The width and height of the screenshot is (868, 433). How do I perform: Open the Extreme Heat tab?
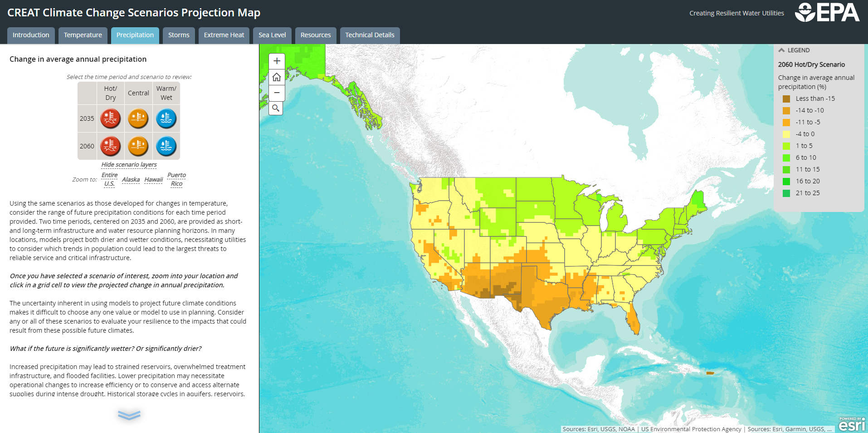pos(224,35)
